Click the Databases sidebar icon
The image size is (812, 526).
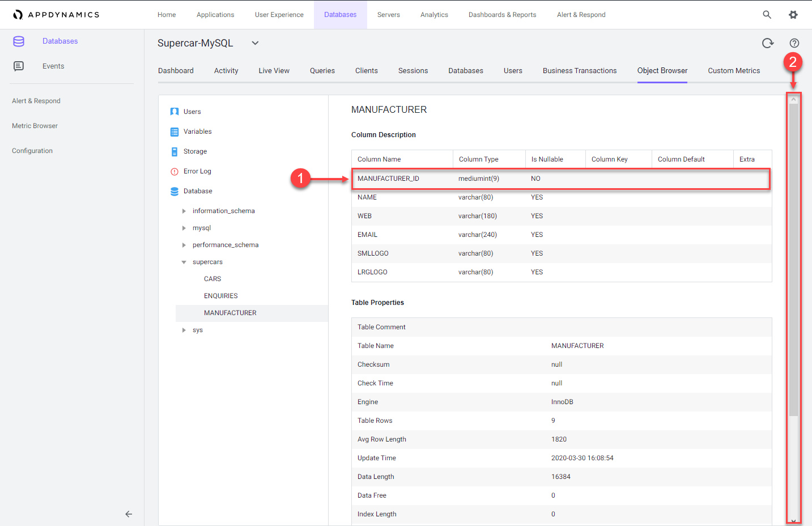click(19, 41)
